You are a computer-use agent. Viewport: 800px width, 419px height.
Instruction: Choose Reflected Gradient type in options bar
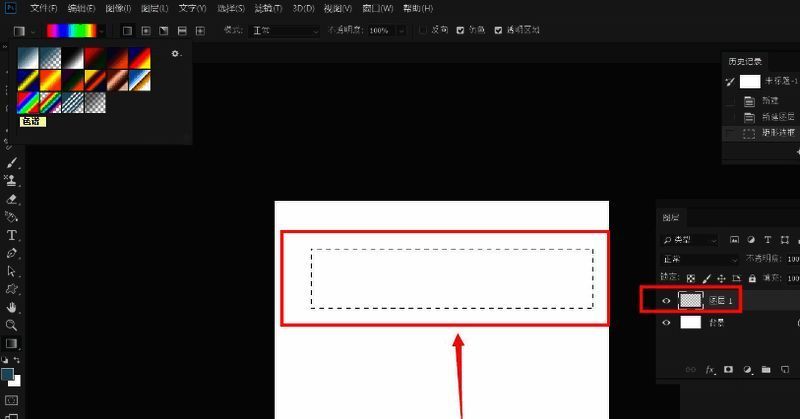(182, 31)
